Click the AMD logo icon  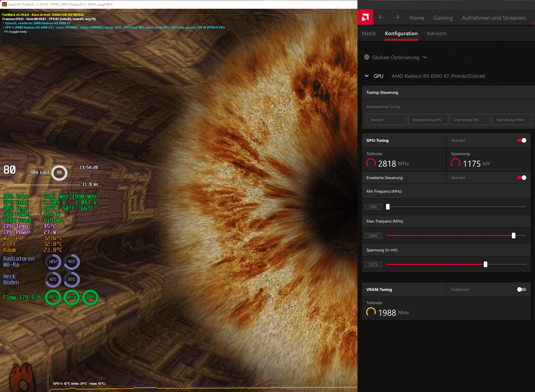click(365, 17)
